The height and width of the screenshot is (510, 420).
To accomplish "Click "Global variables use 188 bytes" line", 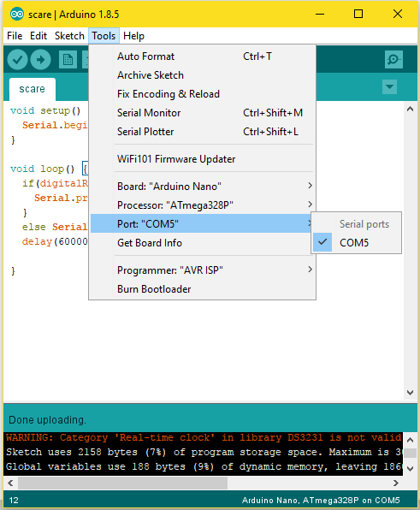I will click(x=204, y=466).
